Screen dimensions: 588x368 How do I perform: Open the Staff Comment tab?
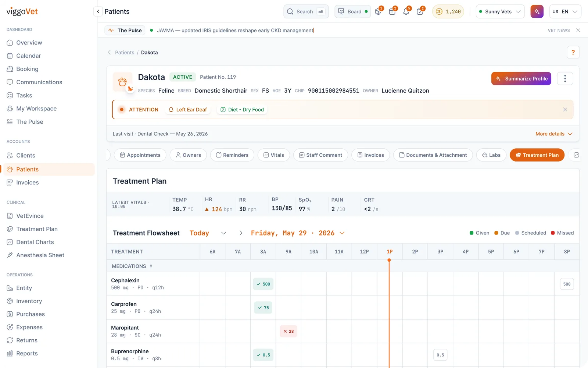[320, 155]
